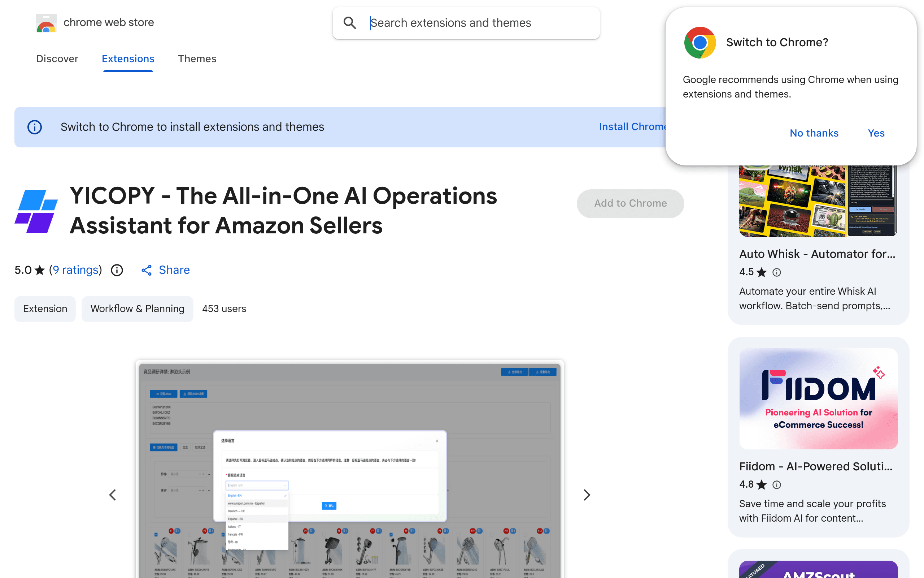The height and width of the screenshot is (578, 924).
Task: Open the AMZScout extension card thumbnail
Action: 818,569
